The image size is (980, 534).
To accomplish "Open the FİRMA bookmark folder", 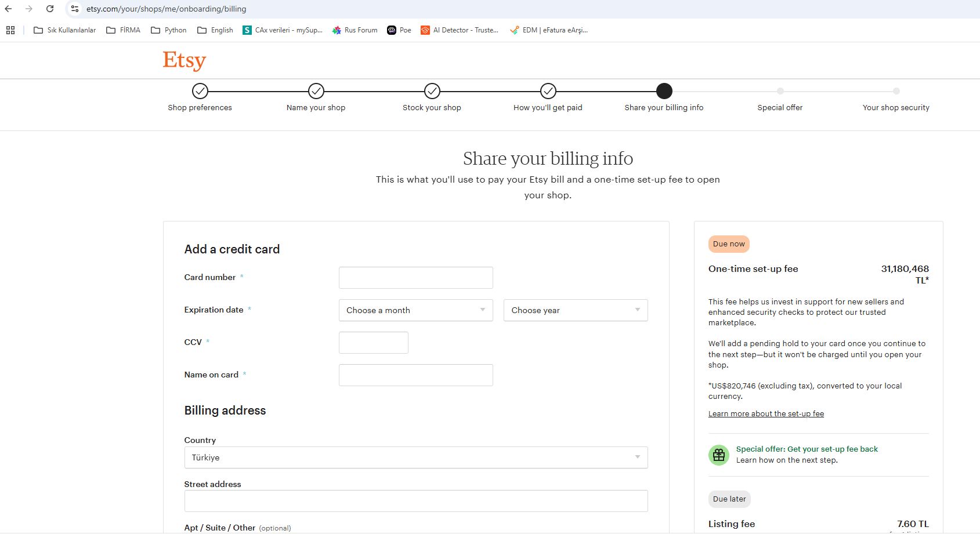I will [x=123, y=30].
